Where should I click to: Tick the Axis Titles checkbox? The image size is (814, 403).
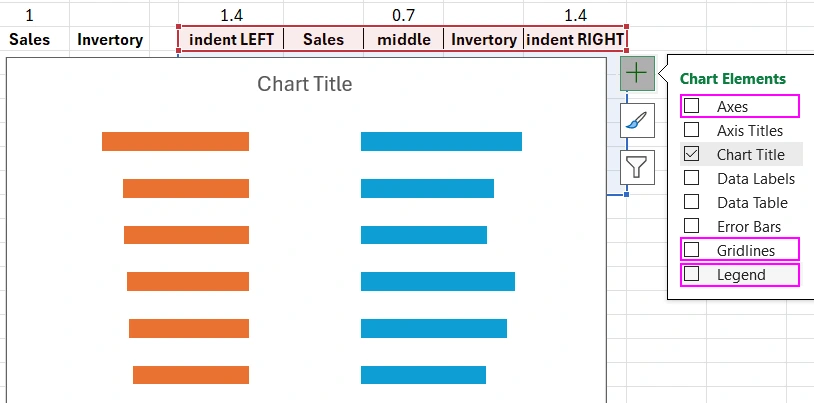(x=692, y=130)
